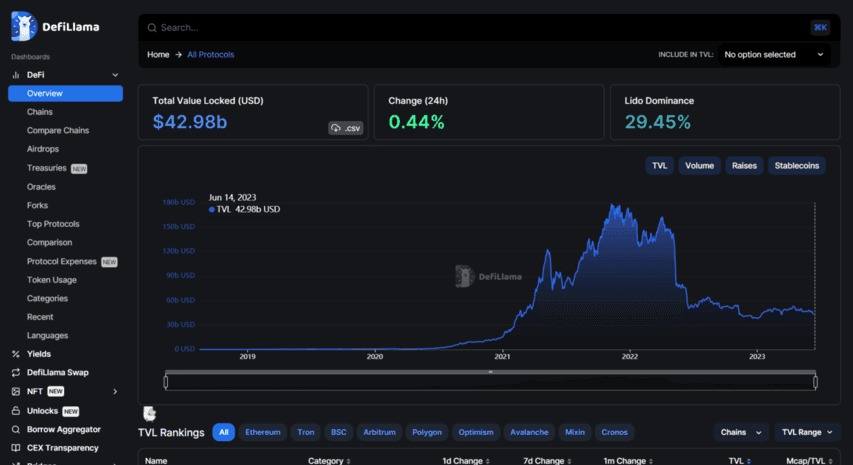The image size is (853, 465).
Task: Open the Categories page
Action: (x=47, y=299)
